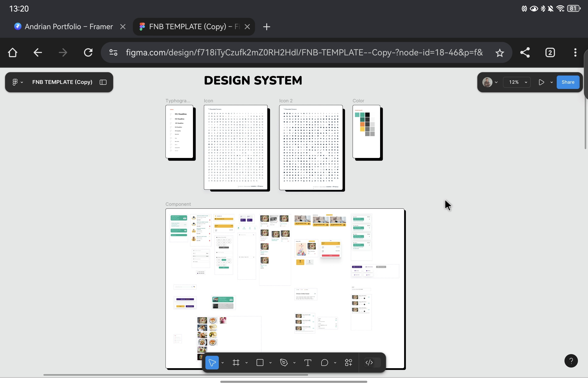Select the Pen tool
The width and height of the screenshot is (588, 386).
tap(284, 363)
